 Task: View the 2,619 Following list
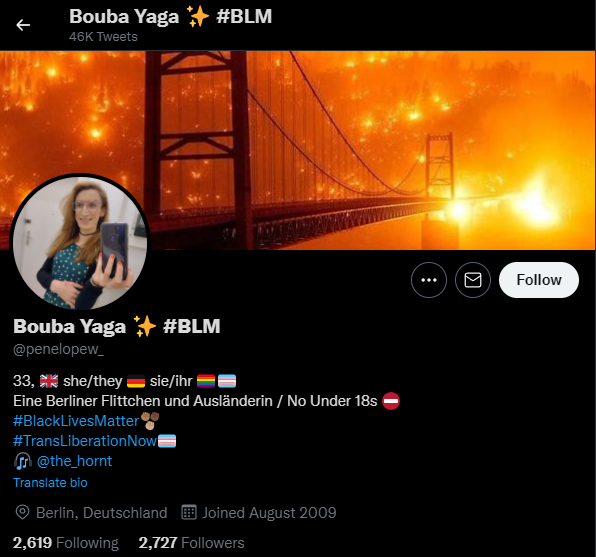[x=66, y=543]
